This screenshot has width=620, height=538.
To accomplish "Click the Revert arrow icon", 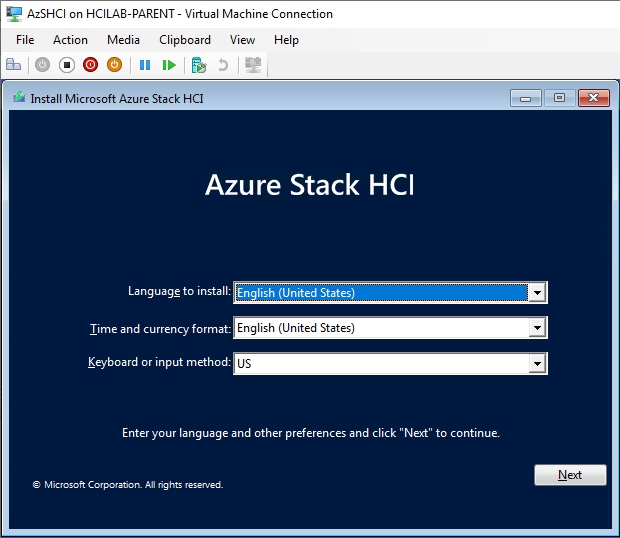I will 223,65.
